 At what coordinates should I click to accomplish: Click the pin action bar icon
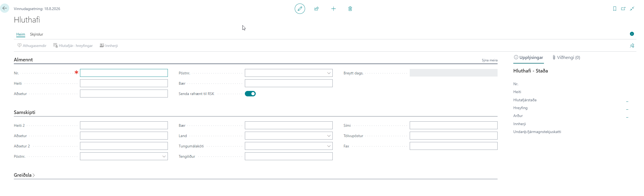click(632, 46)
